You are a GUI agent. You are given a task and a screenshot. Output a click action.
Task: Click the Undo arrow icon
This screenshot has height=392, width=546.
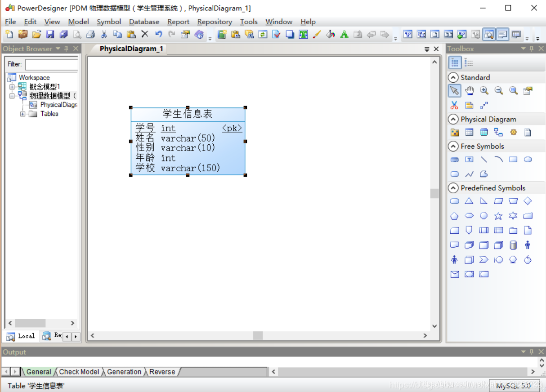point(158,34)
